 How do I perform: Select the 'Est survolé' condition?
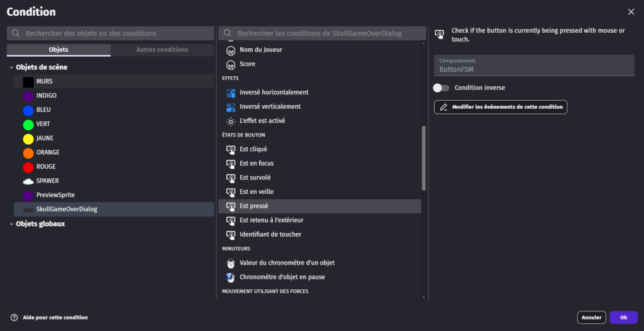[255, 177]
